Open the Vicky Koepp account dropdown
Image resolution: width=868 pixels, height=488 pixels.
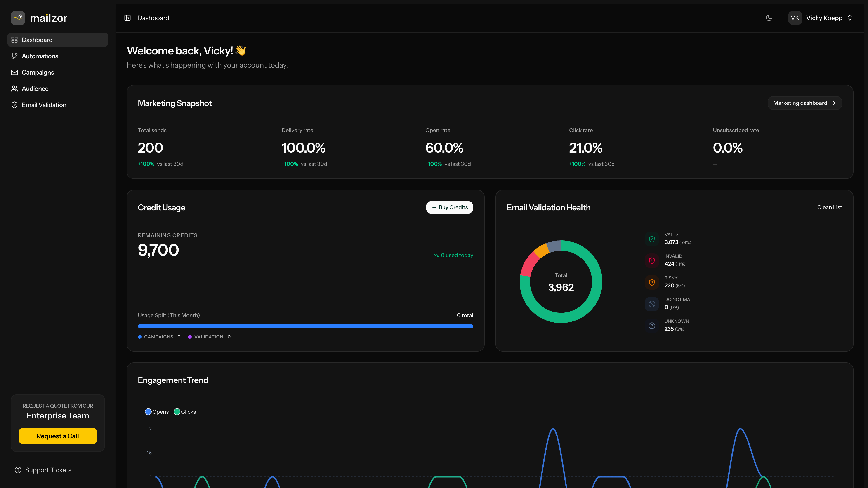point(821,18)
